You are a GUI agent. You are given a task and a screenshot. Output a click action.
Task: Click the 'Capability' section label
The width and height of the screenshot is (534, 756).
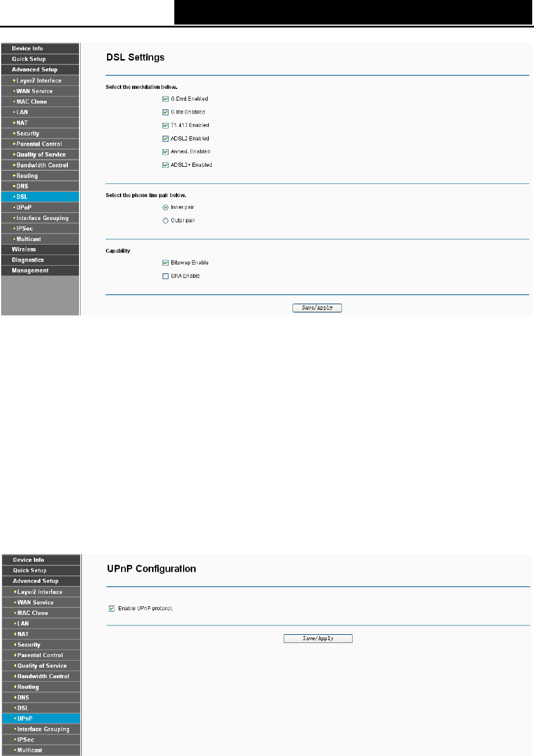coord(118,251)
